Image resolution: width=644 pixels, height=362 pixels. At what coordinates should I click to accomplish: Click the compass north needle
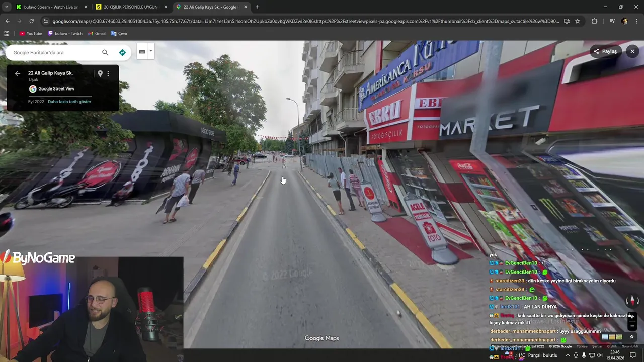[632, 300]
